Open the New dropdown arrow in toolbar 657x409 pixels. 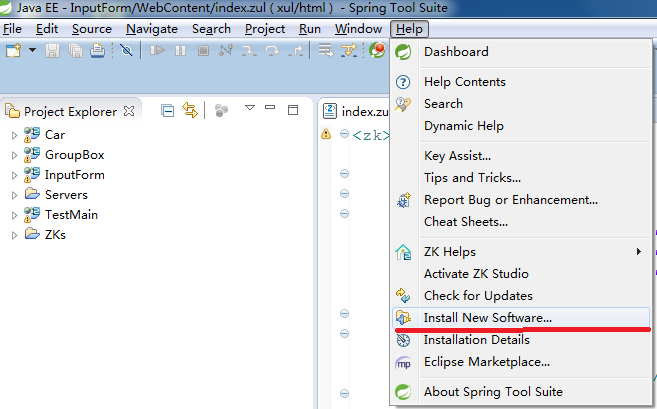[x=32, y=50]
